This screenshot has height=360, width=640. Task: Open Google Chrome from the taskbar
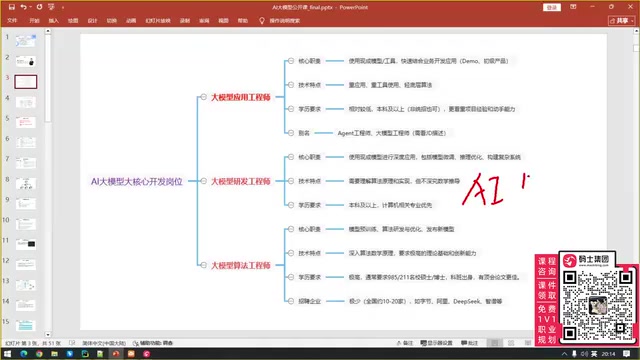[39, 354]
